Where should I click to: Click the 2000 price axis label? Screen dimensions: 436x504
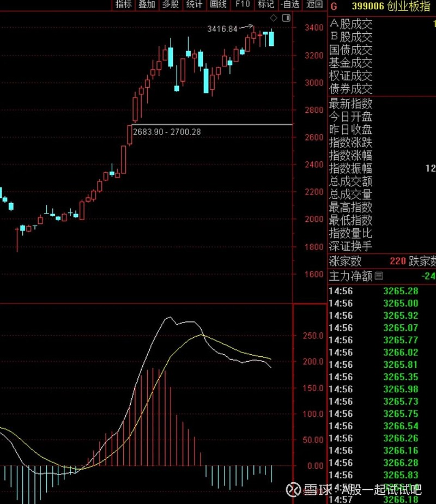(314, 219)
